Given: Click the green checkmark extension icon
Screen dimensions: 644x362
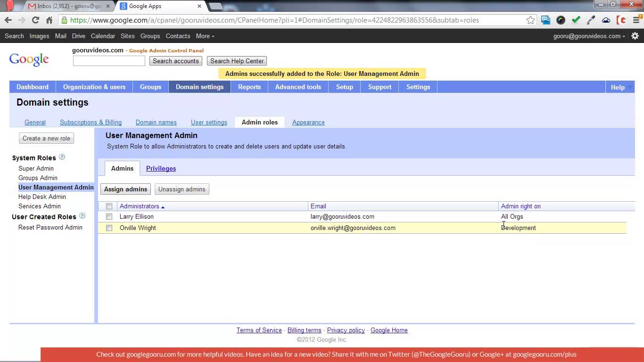Looking at the screenshot, I should pyautogui.click(x=576, y=20).
